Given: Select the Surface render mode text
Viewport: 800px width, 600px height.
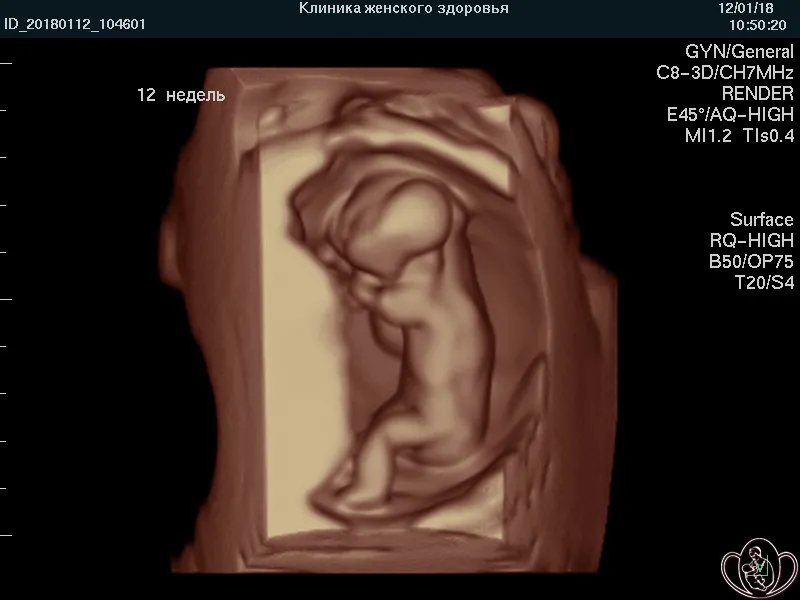Looking at the screenshot, I should click(762, 219).
